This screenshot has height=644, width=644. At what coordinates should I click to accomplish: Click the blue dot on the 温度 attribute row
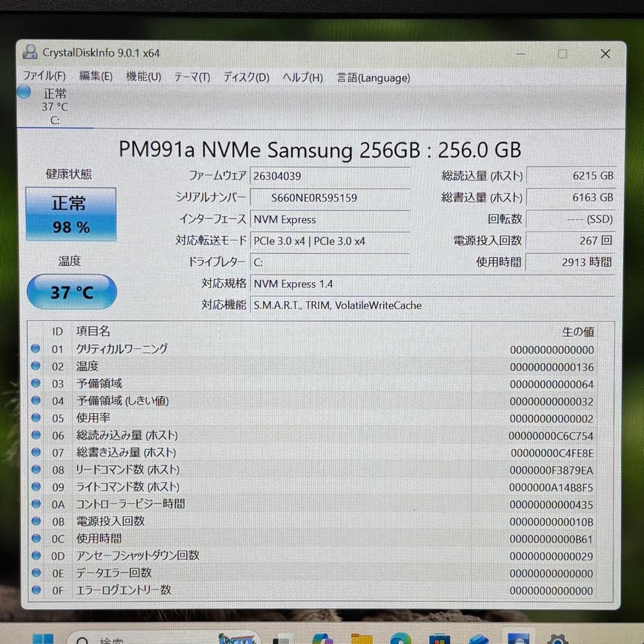tap(36, 366)
